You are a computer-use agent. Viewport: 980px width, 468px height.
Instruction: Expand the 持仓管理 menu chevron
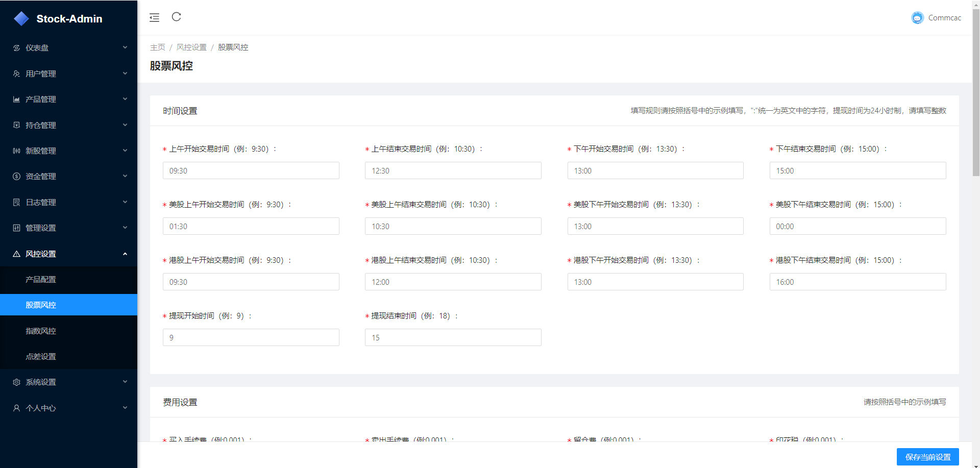(x=125, y=125)
